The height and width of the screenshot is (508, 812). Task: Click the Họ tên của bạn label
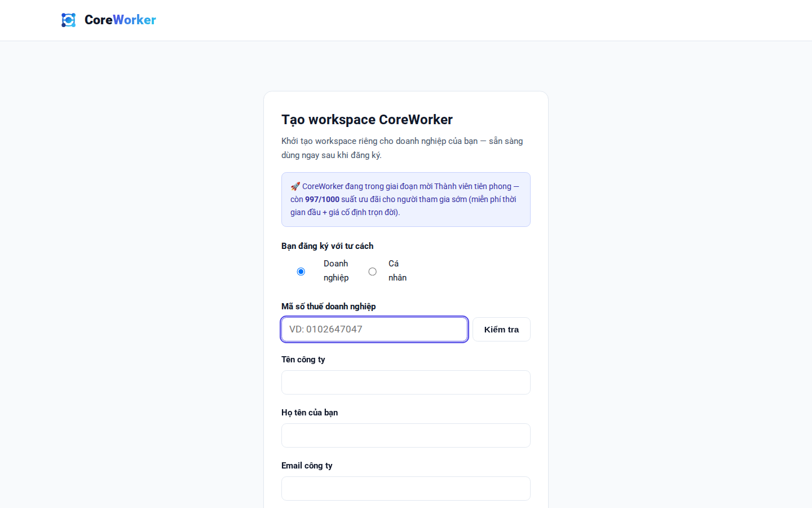(310, 413)
